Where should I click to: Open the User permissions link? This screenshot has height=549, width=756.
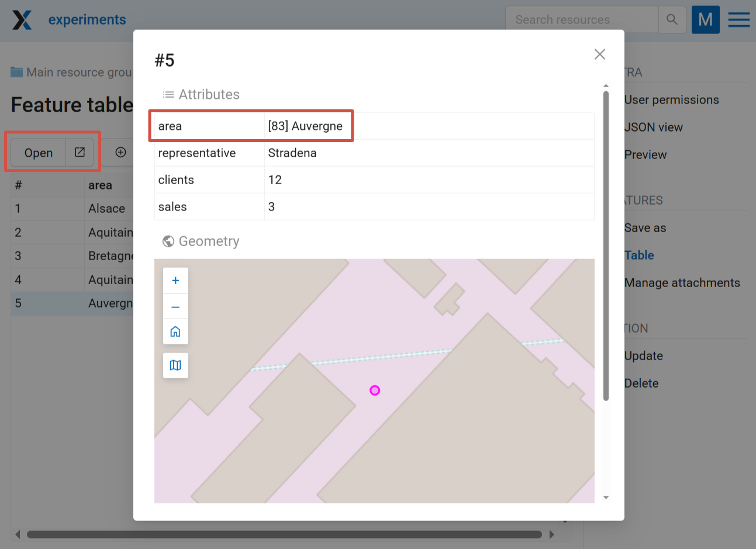(x=671, y=100)
